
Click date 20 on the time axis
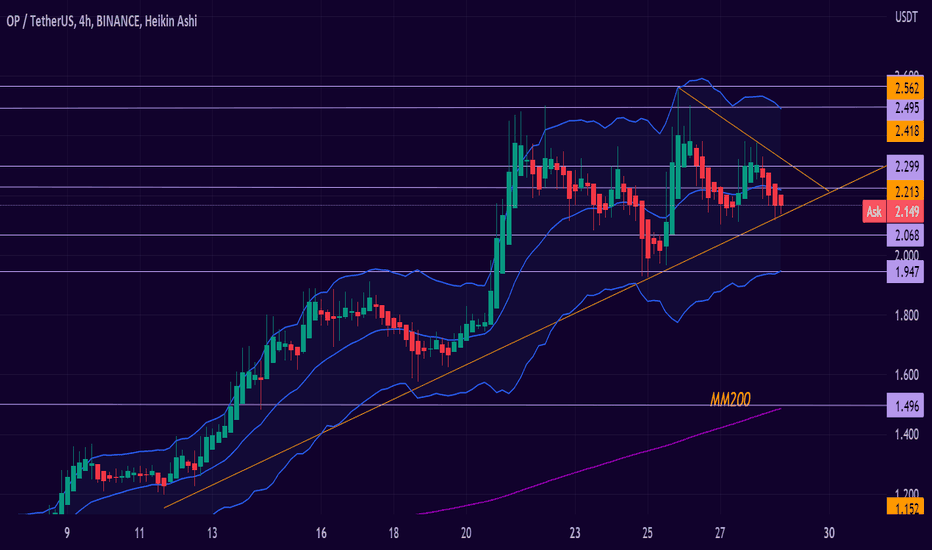coord(466,533)
